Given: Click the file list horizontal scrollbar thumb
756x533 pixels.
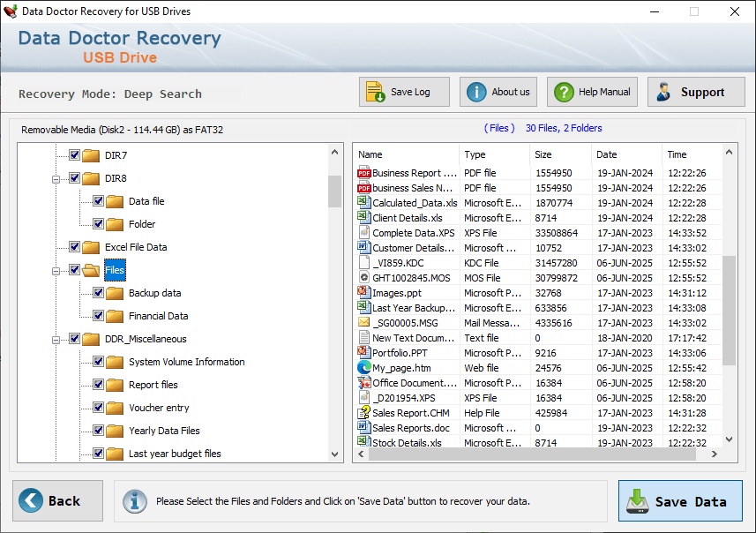Looking at the screenshot, I should point(532,454).
